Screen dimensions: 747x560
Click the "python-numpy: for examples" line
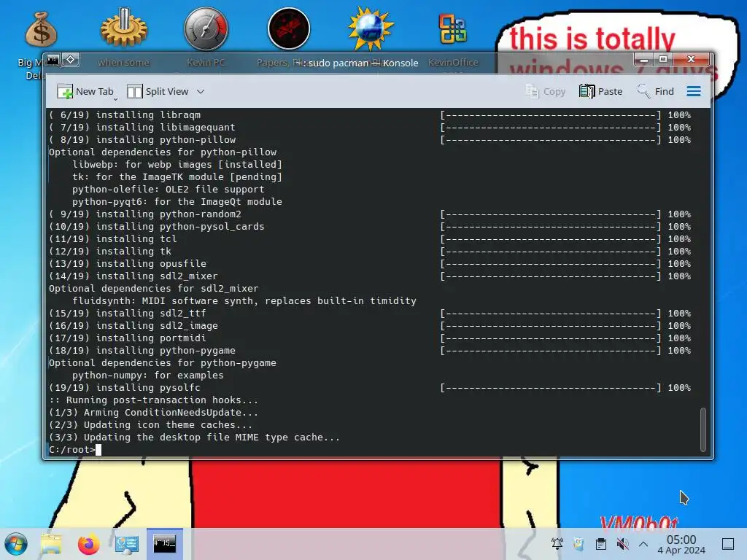coord(147,376)
